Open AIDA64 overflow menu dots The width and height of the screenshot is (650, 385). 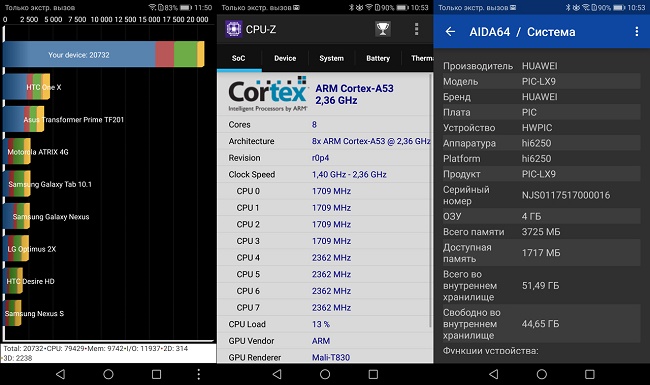637,31
